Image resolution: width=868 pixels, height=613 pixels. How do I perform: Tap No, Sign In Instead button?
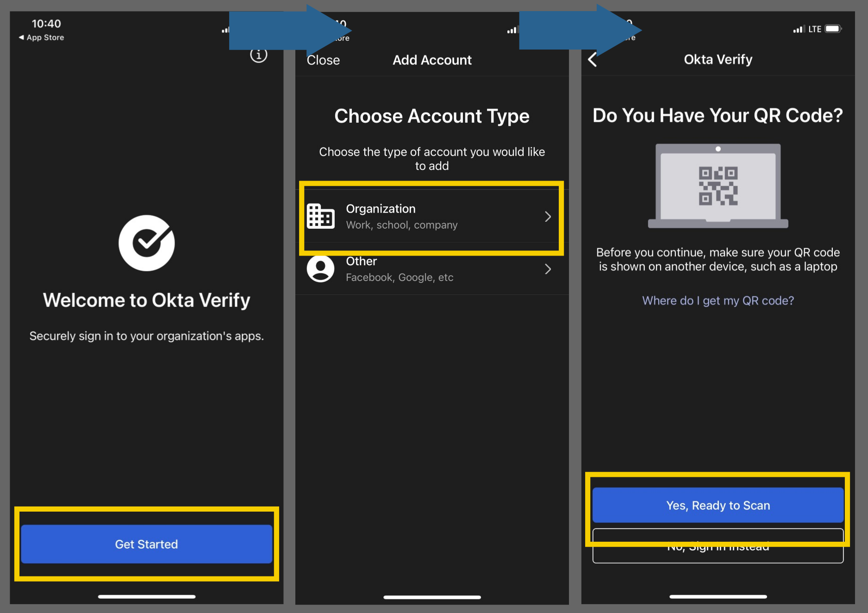pos(718,546)
